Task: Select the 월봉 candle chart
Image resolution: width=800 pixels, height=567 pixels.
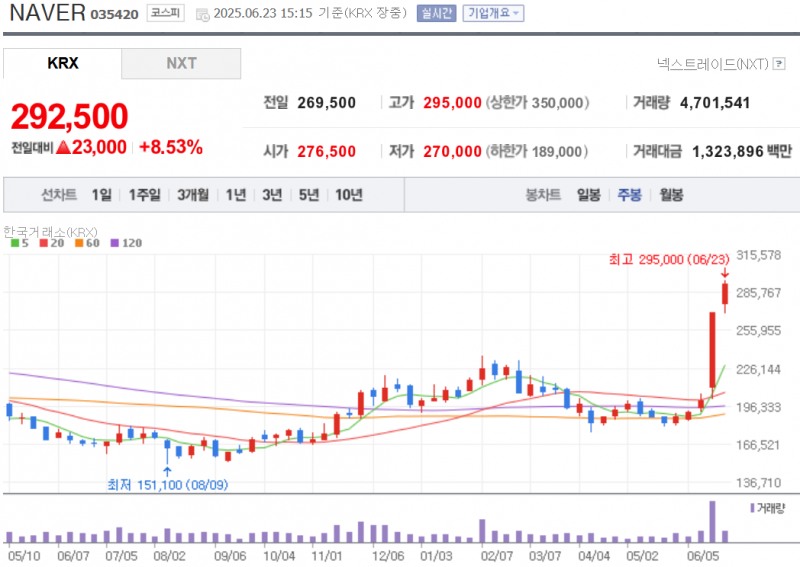Action: (x=671, y=194)
